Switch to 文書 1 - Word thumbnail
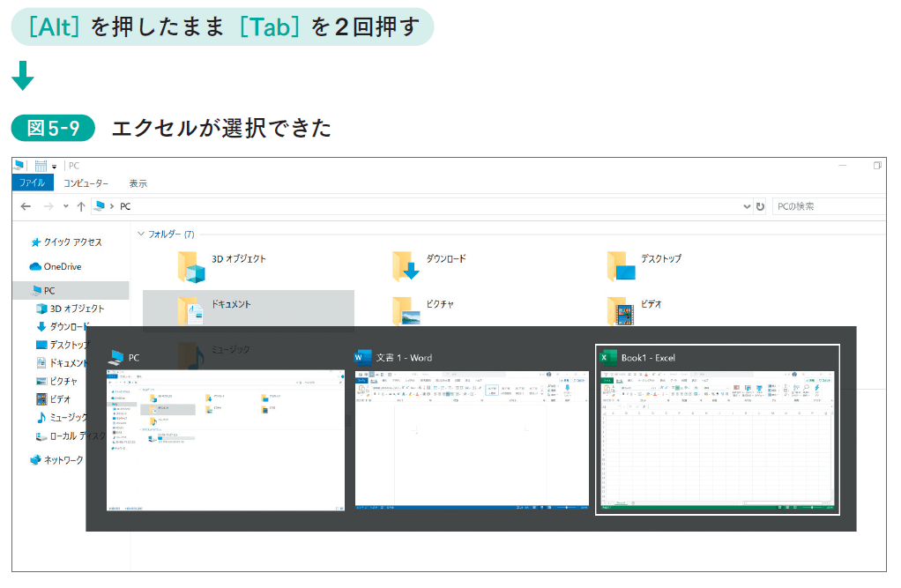This screenshot has height=588, width=901. (x=472, y=440)
